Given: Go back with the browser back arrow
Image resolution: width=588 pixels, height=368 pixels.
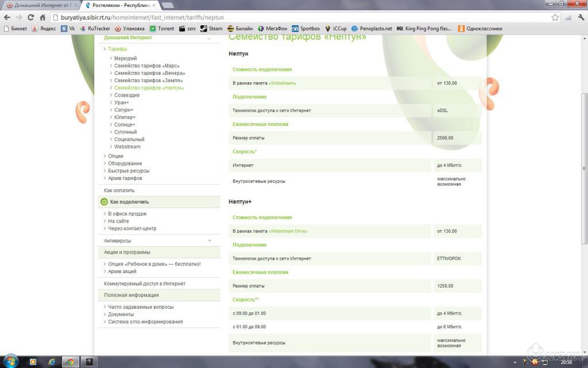Looking at the screenshot, I should click(7, 17).
